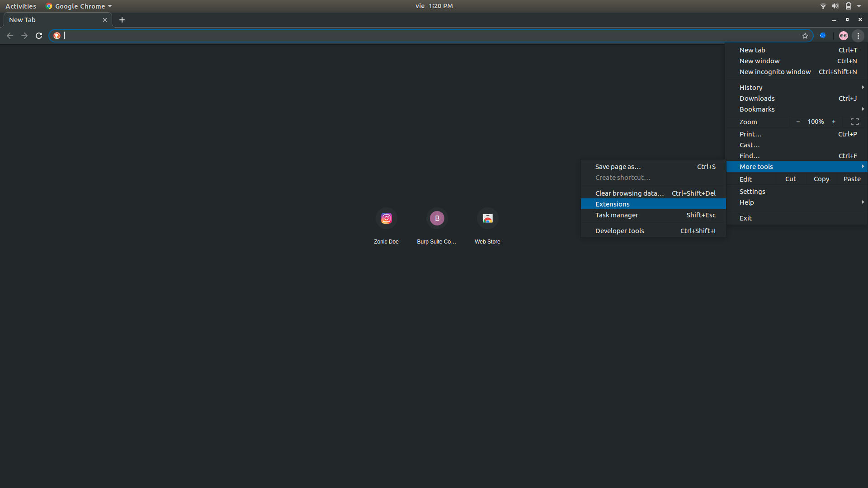
Task: Open the Web Store shortcut
Action: tap(487, 219)
